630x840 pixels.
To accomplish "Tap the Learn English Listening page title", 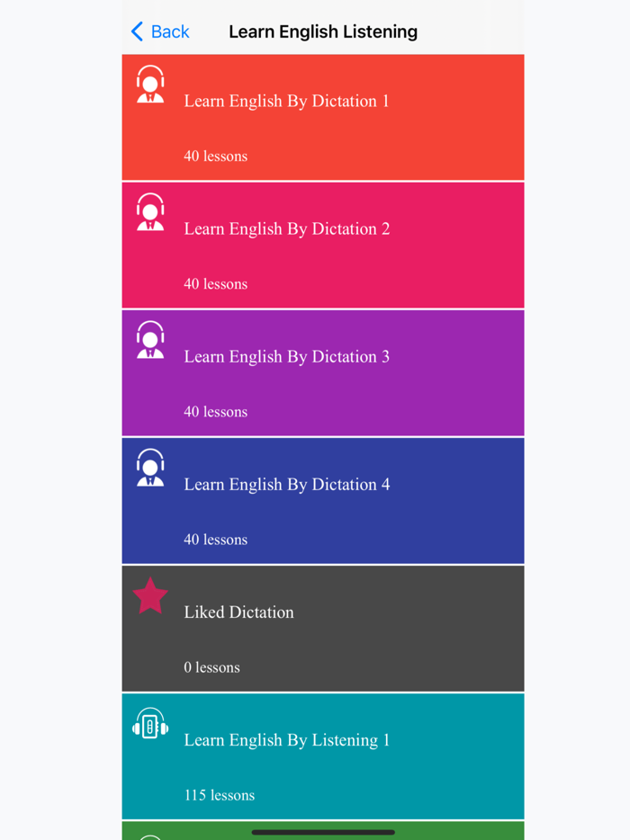I will click(323, 31).
